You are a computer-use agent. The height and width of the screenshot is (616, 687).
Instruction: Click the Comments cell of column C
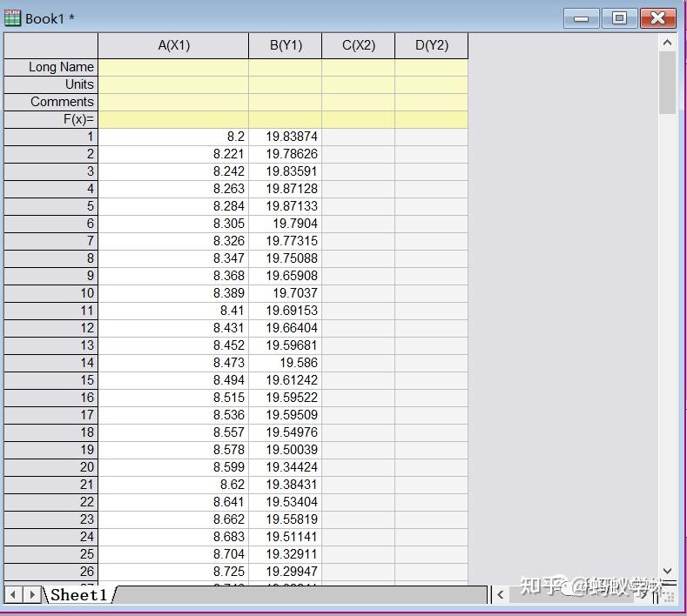[359, 102]
